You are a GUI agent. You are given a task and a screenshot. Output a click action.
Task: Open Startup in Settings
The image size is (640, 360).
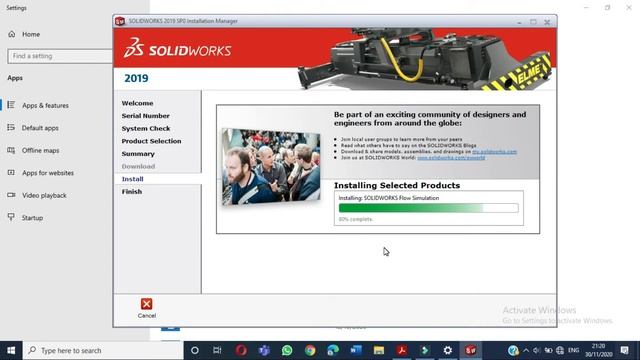(25, 218)
